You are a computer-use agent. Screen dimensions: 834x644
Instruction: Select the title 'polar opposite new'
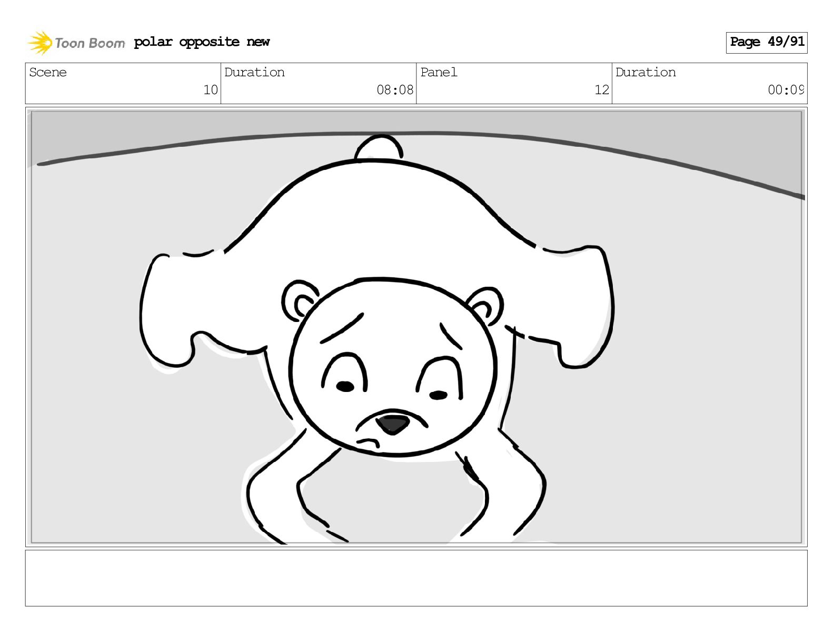(202, 42)
